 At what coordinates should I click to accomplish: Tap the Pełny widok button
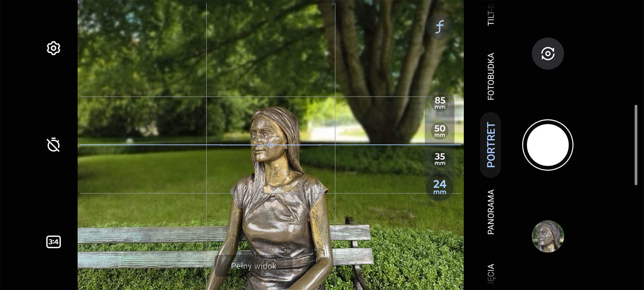tap(254, 266)
